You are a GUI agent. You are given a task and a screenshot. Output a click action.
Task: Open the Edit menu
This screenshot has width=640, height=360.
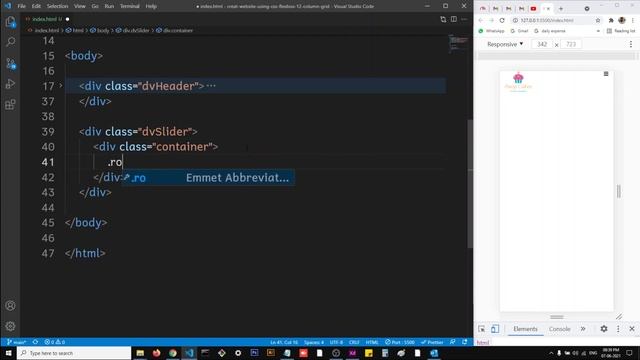point(36,6)
